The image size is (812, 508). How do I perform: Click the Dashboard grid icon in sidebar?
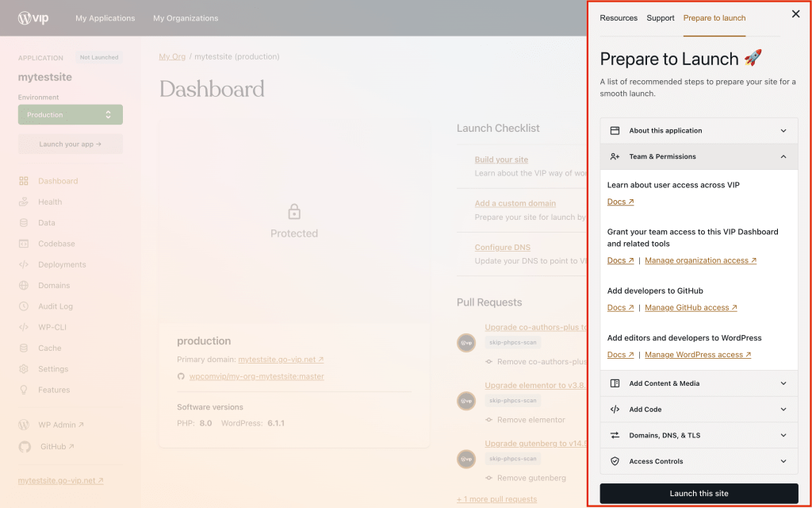(x=23, y=181)
